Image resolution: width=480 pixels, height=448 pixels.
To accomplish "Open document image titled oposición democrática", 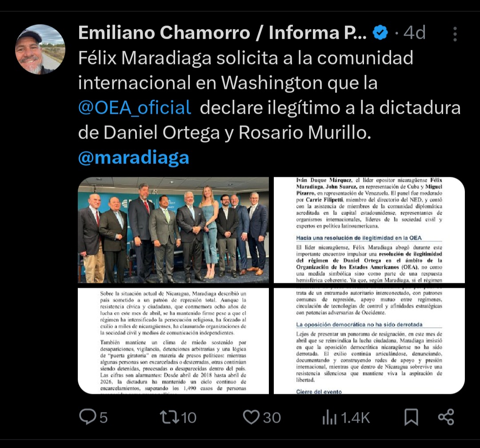I will pos(369,341).
